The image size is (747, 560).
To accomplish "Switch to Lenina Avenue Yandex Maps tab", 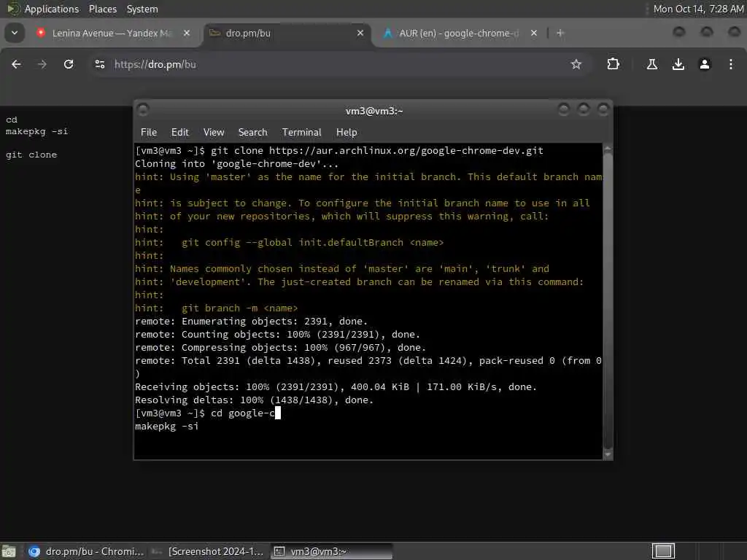I will coord(112,33).
